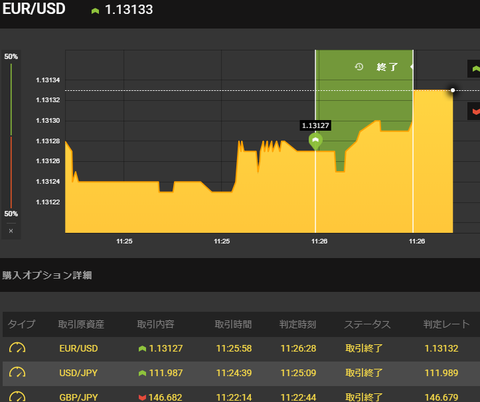Open the EUR/USD asset title
Screen dimensions: 480x402
click(x=34, y=9)
